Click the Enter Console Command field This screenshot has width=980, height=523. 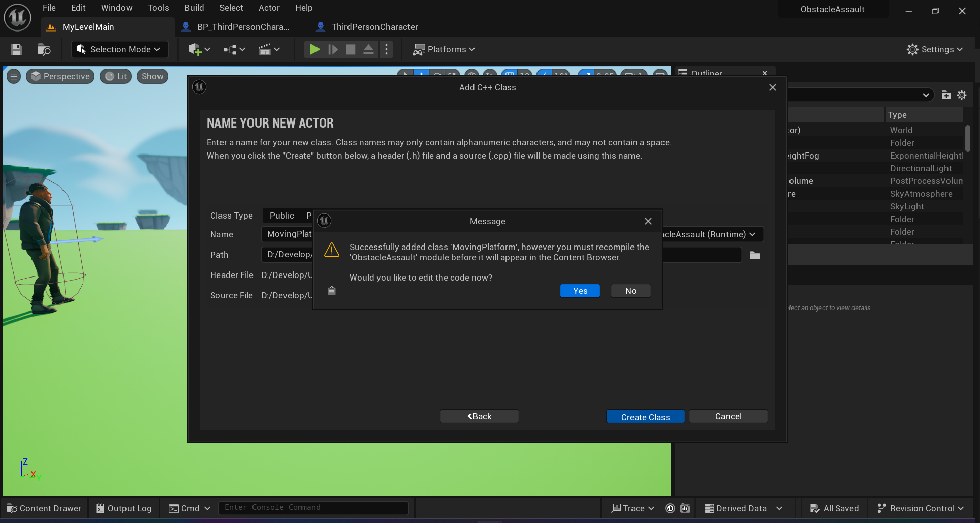(313, 508)
